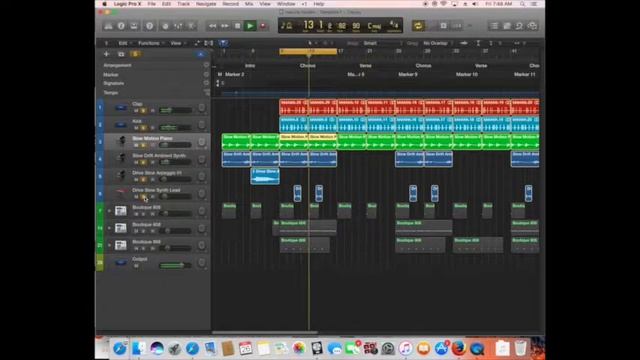Open Track menu in menu bar
The width and height of the screenshot is (640, 360).
click(183, 4)
